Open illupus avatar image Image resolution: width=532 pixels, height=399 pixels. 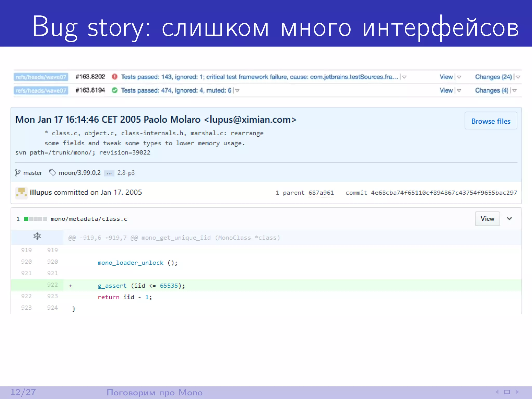(21, 193)
